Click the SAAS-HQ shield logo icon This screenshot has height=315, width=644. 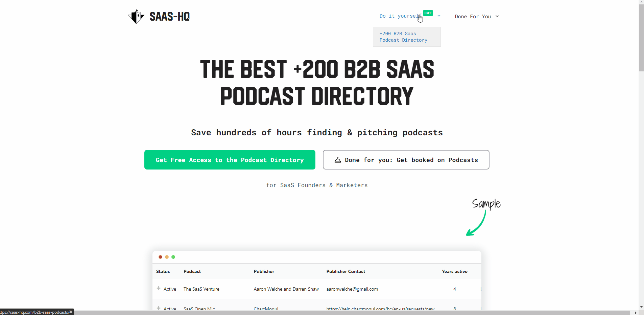(x=136, y=16)
